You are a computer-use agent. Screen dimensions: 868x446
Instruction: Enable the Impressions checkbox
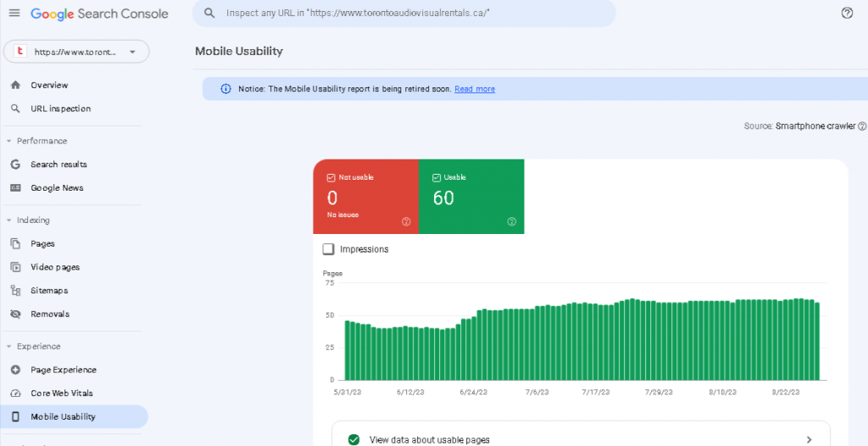point(329,249)
